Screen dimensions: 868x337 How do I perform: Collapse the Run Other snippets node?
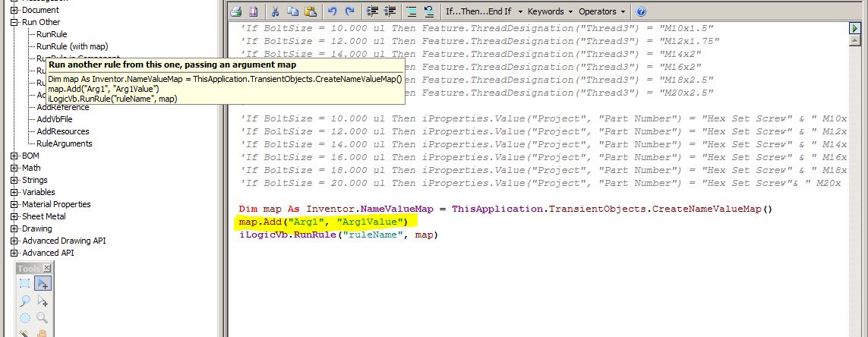point(14,22)
